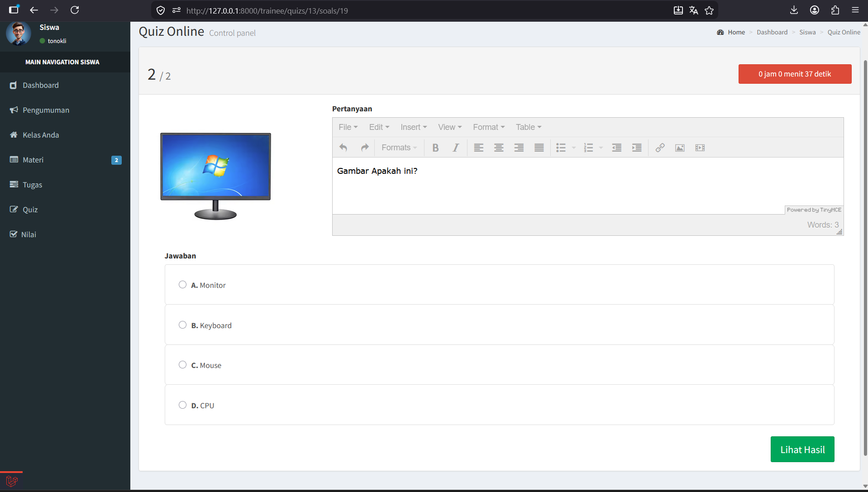Center-align the question text
The image size is (868, 492).
pyautogui.click(x=499, y=148)
